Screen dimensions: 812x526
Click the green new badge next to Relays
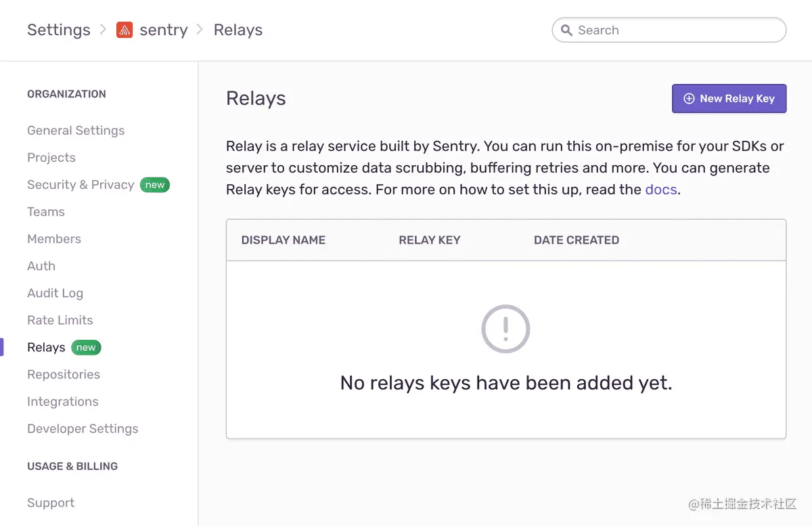tap(85, 347)
